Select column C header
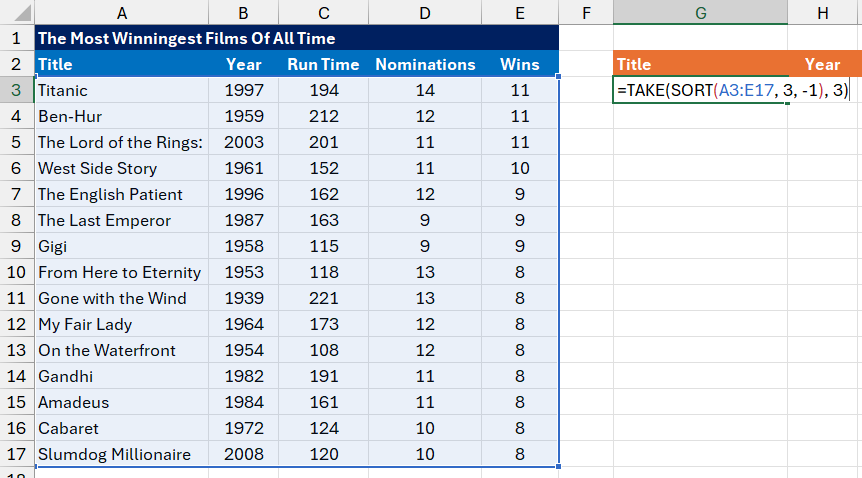Image resolution: width=862 pixels, height=478 pixels. pyautogui.click(x=324, y=13)
